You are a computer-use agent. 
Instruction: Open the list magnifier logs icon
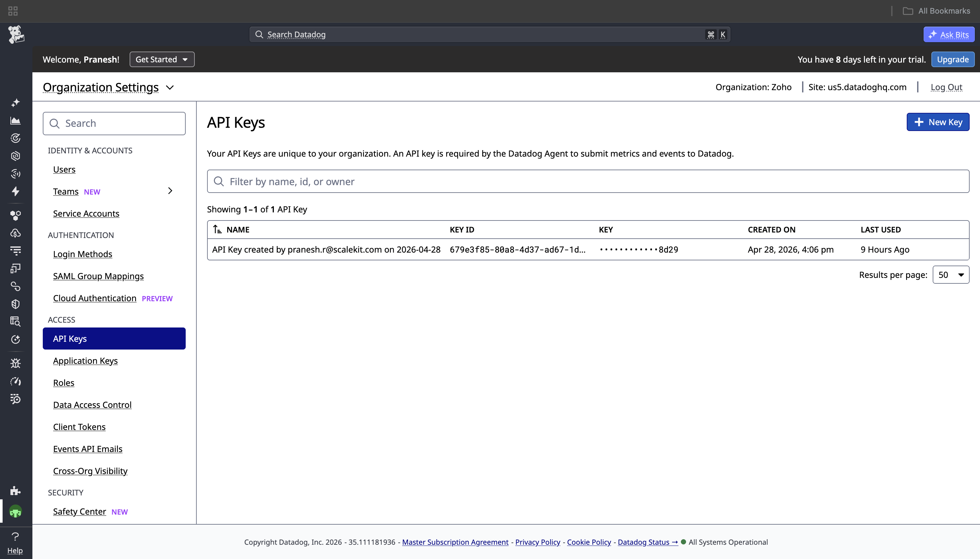click(x=15, y=399)
